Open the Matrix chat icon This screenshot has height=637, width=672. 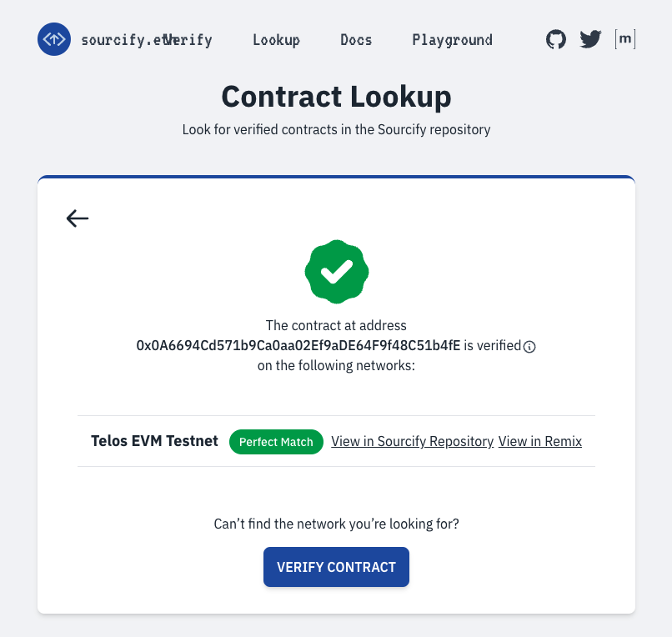click(624, 39)
